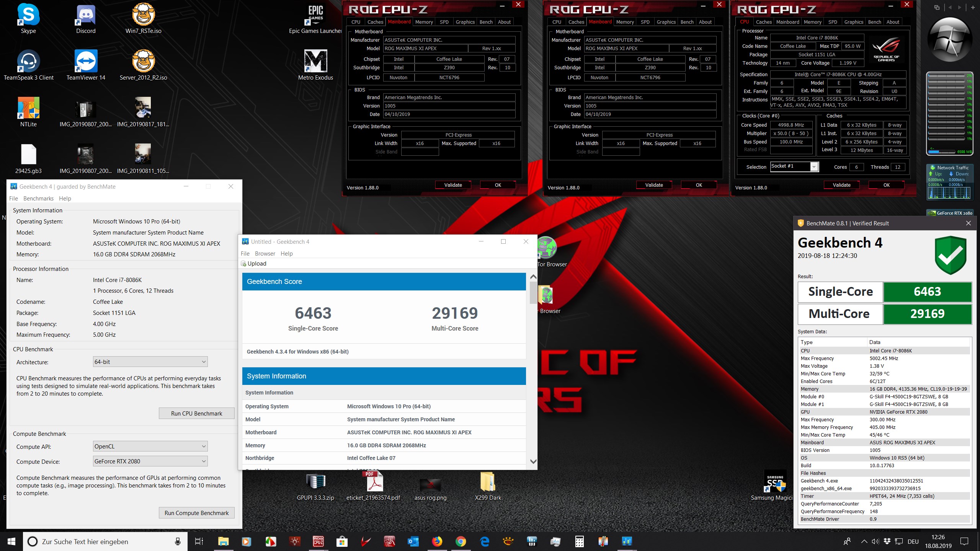Open Google Chrome from the taskbar
980x551 pixels.
(x=461, y=541)
